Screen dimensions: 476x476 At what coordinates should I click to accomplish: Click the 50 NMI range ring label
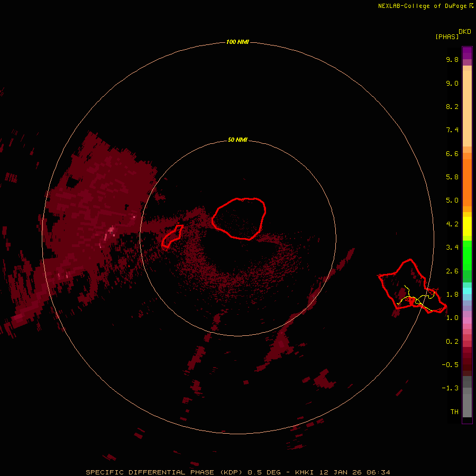[x=237, y=140]
